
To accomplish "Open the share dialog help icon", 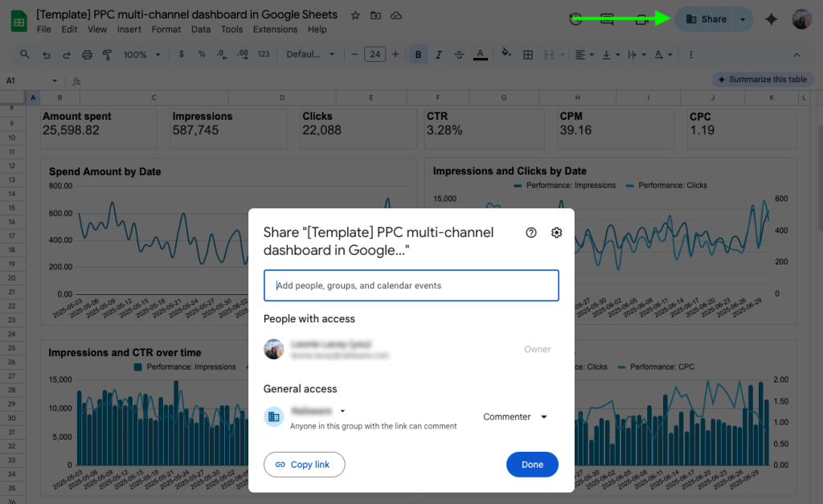I will [530, 233].
